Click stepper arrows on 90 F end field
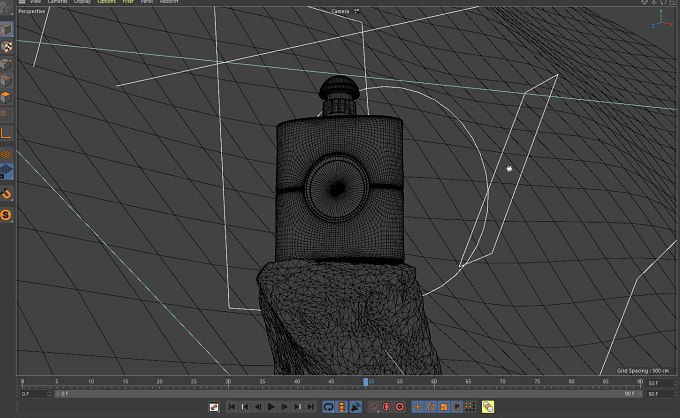The image size is (680, 418). [x=674, y=394]
